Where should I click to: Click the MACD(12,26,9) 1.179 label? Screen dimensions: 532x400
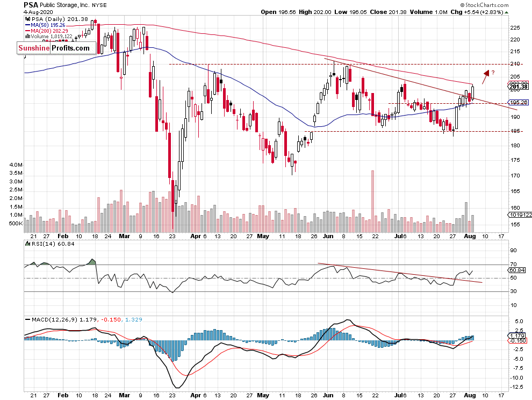pos(61,319)
